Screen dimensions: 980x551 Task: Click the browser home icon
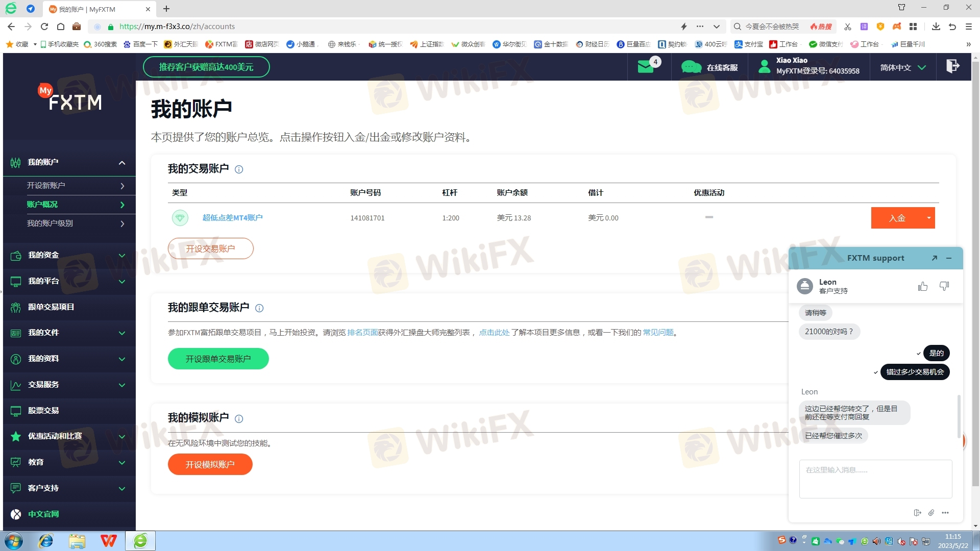[x=61, y=27]
